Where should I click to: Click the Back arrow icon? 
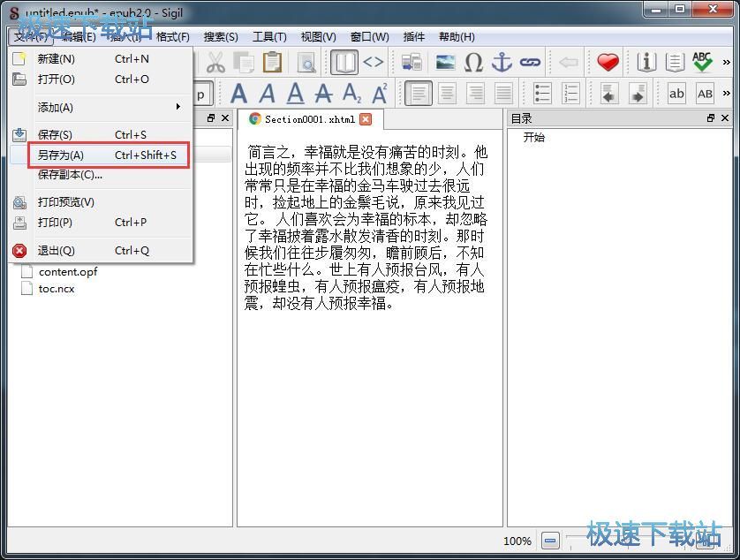tap(569, 63)
